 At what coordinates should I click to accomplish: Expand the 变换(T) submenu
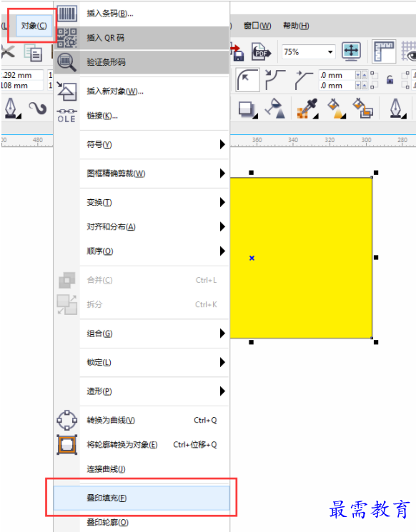[x=142, y=202]
